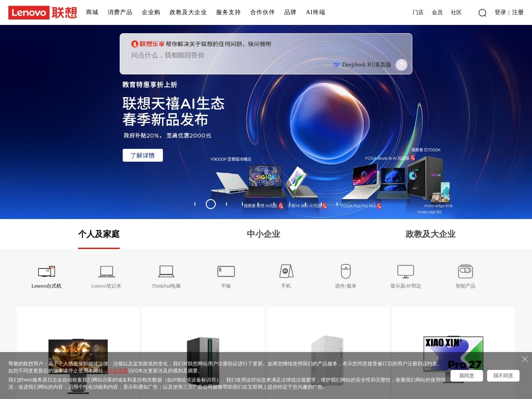Click the 了解详情 banner button
This screenshot has height=399, width=532.
pos(143,155)
